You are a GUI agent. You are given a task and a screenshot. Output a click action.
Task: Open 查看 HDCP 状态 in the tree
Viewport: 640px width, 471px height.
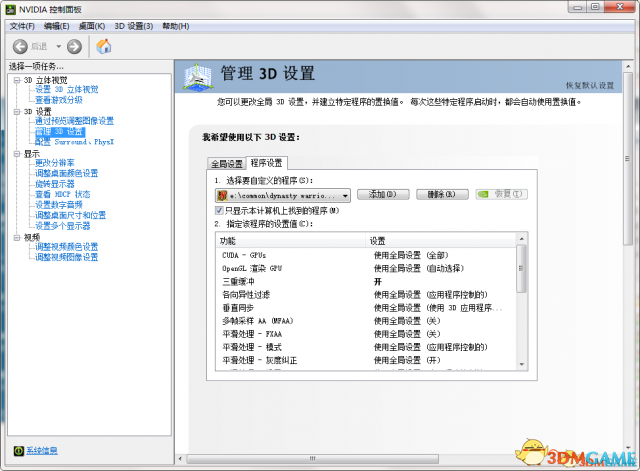coord(62,194)
